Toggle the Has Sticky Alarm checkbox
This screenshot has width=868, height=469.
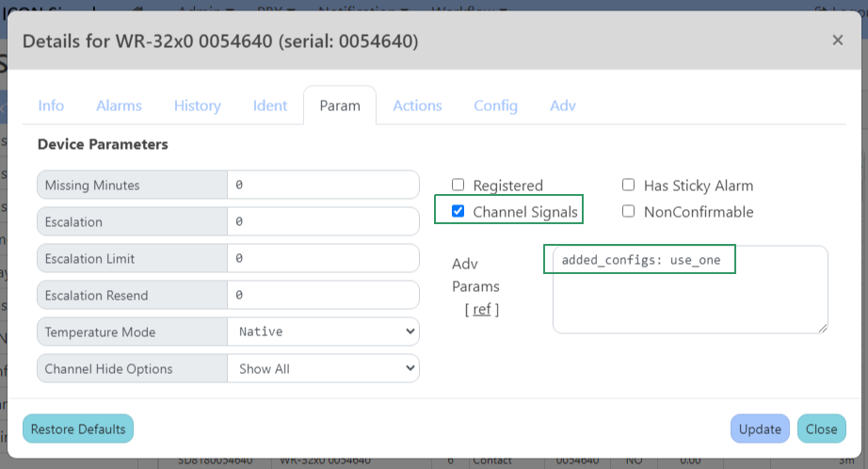628,186
